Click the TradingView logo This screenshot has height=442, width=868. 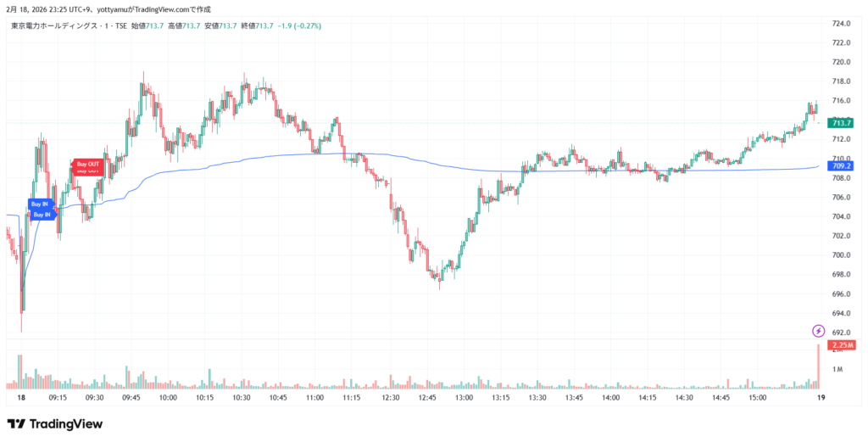point(55,423)
